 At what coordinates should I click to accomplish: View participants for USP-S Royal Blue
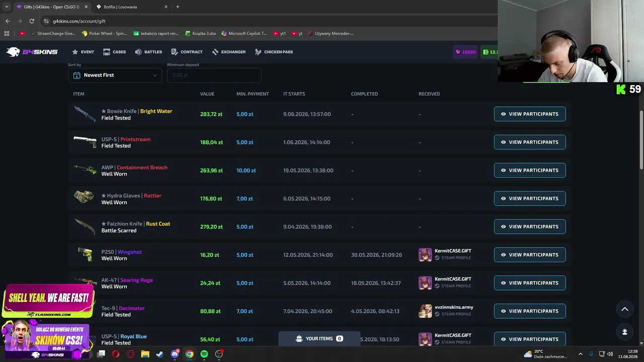point(530,339)
